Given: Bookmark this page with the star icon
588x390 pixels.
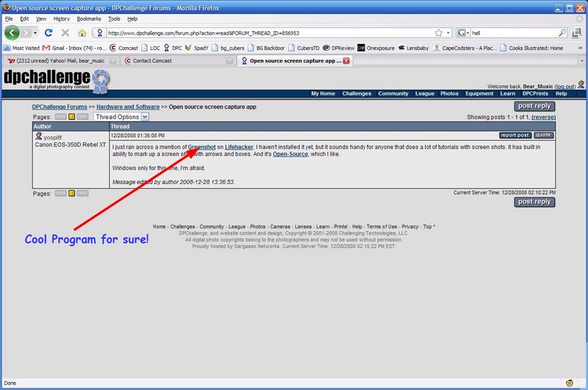Looking at the screenshot, I should click(x=438, y=33).
